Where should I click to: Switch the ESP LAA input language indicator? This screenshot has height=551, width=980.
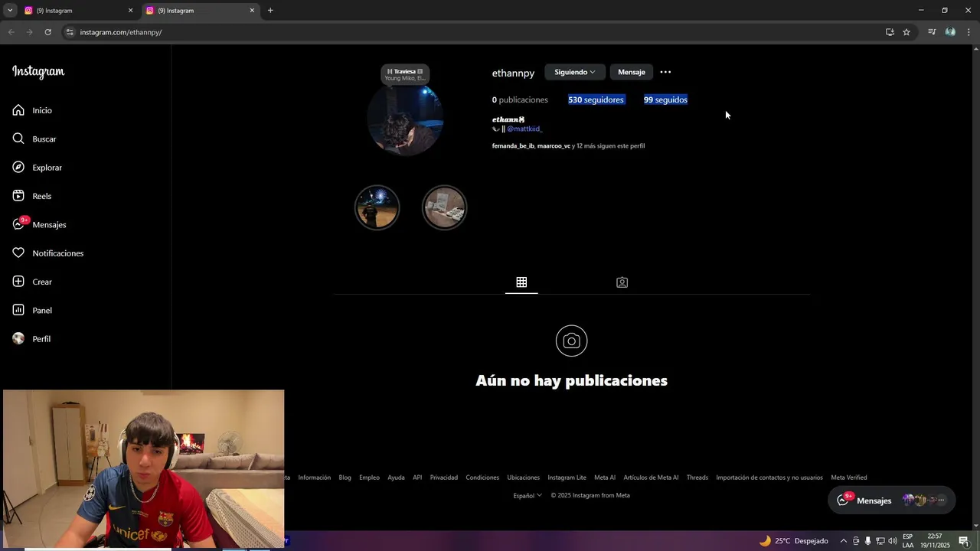pyautogui.click(x=907, y=541)
